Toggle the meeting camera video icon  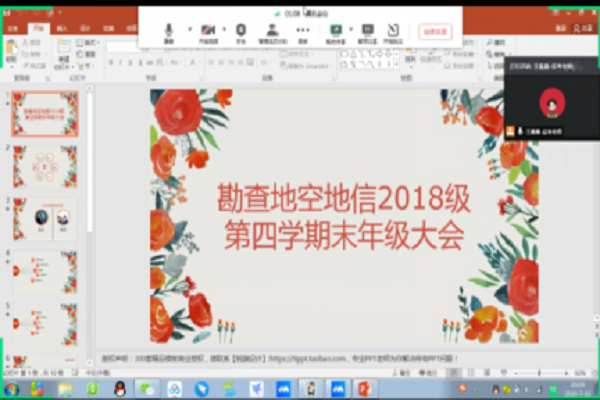pyautogui.click(x=208, y=29)
